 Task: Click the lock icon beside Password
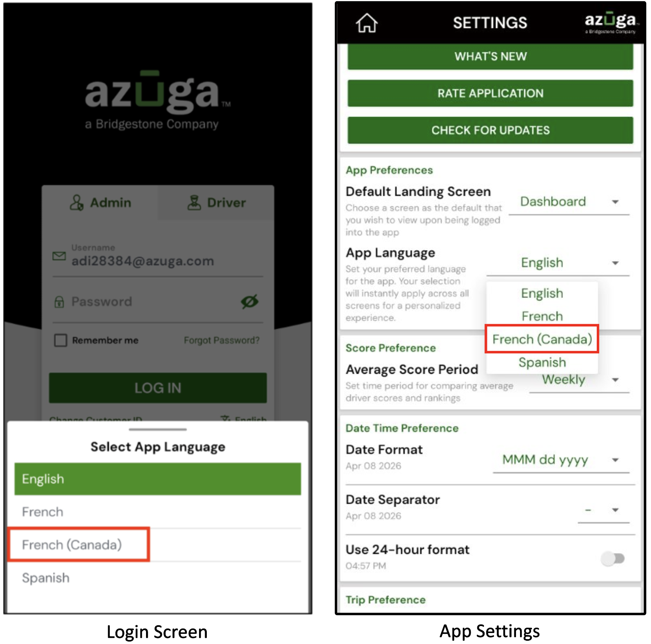pos(59,302)
